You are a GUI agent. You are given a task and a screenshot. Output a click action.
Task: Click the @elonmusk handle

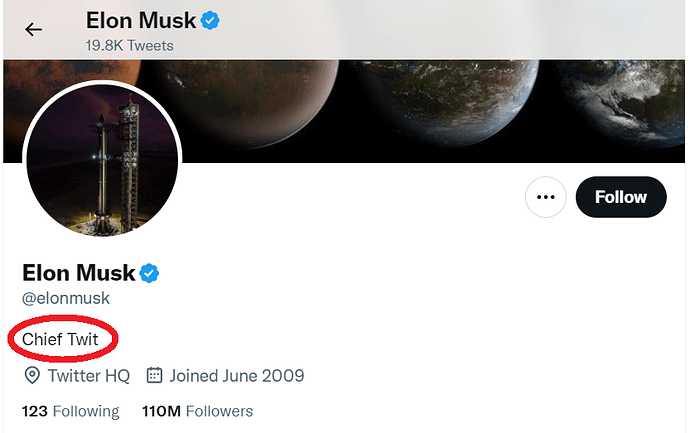click(66, 298)
